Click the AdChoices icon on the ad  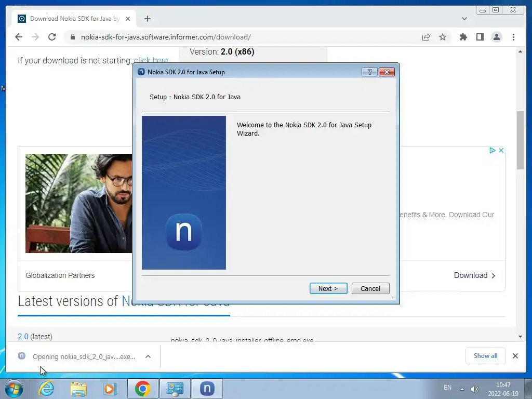click(493, 150)
